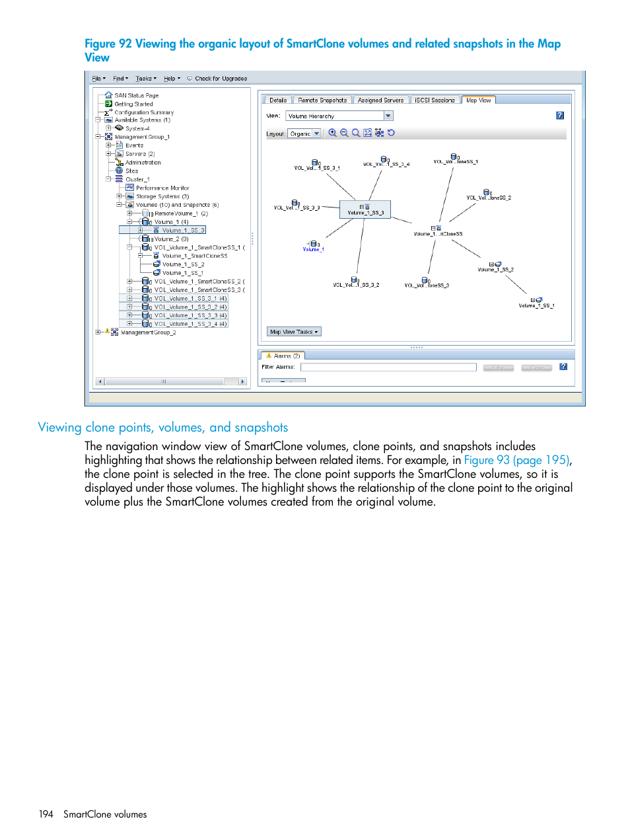Switch to the iSCSI Sessions tab
The width and height of the screenshot is (630, 840).
pyautogui.click(x=435, y=100)
